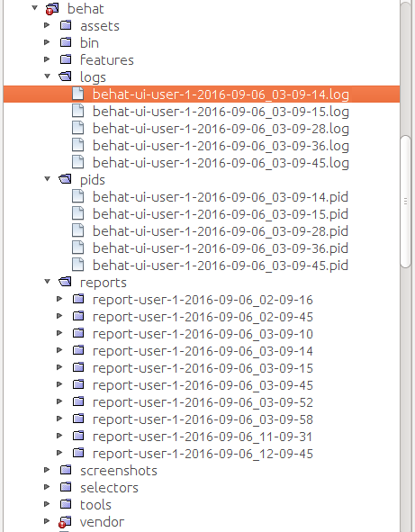Expand report-user-1-2016-09-06_02-09-16 folder
The image size is (415, 532).
pyautogui.click(x=59, y=299)
